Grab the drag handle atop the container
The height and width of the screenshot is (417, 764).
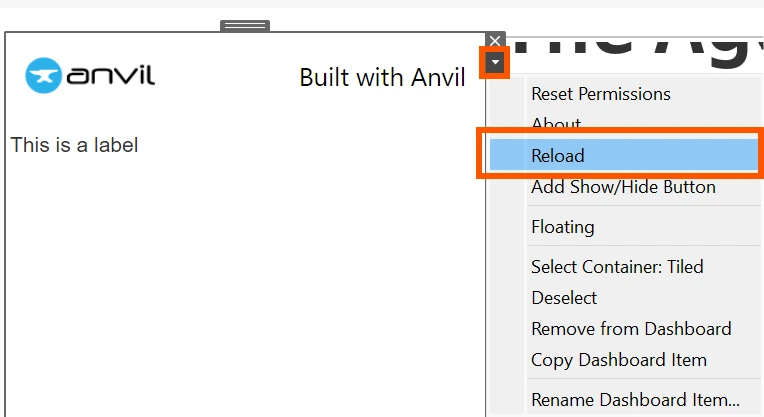[x=245, y=26]
